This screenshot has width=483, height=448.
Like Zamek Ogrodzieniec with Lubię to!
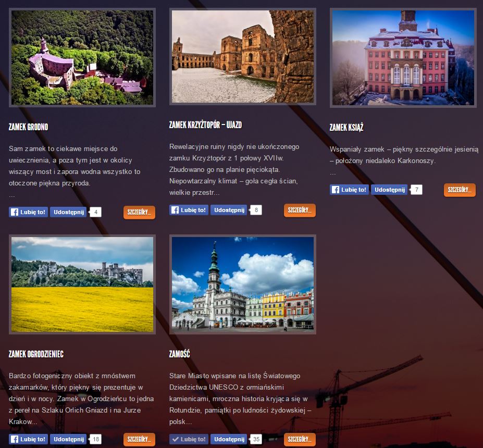(28, 439)
